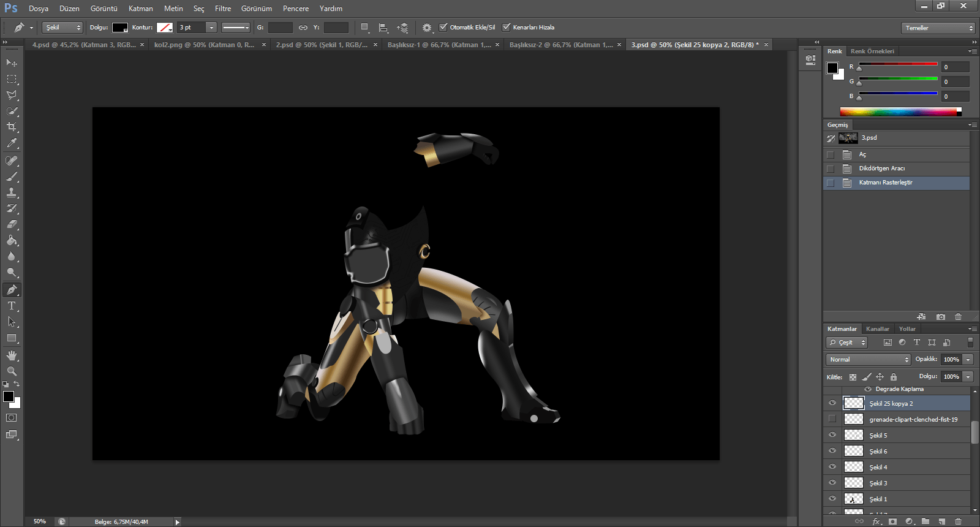980x527 pixels.
Task: Hide the Şekil 6 layer
Action: 832,450
